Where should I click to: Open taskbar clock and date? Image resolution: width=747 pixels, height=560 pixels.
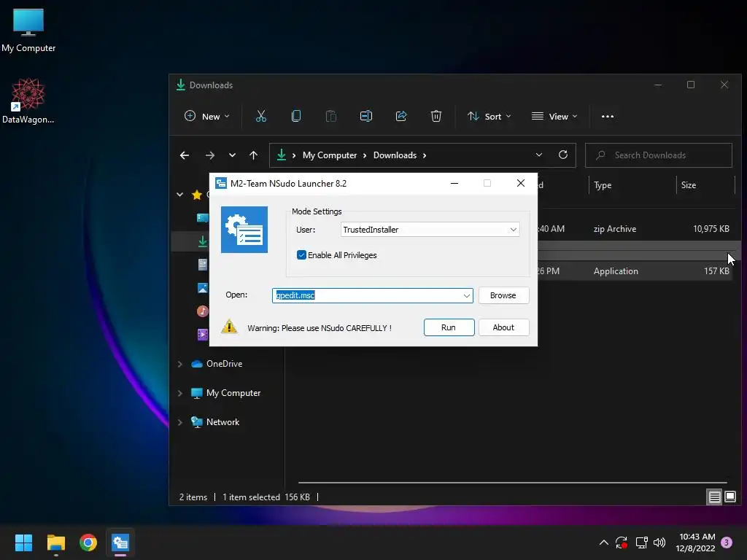click(x=696, y=542)
